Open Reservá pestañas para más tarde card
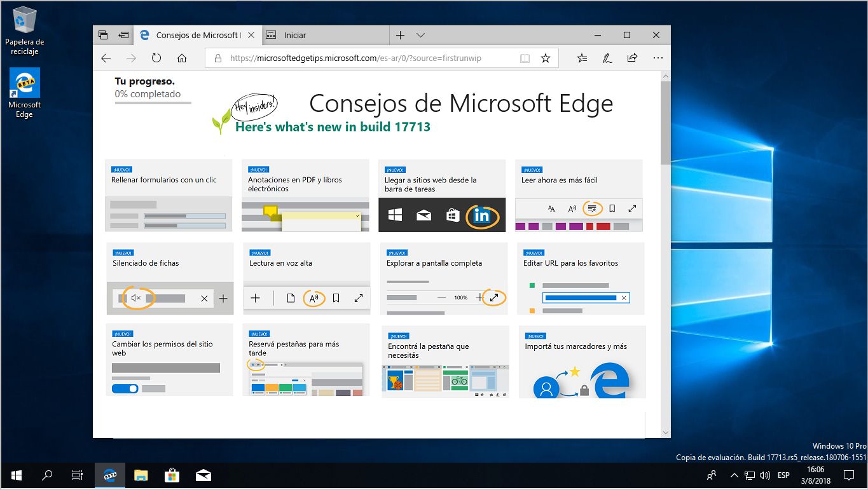The width and height of the screenshot is (868, 490). point(306,360)
